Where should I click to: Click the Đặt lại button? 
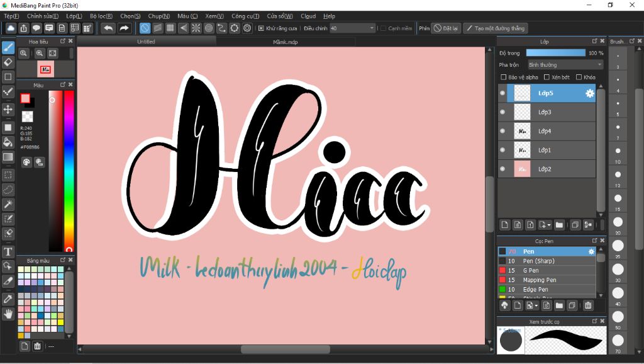point(446,28)
